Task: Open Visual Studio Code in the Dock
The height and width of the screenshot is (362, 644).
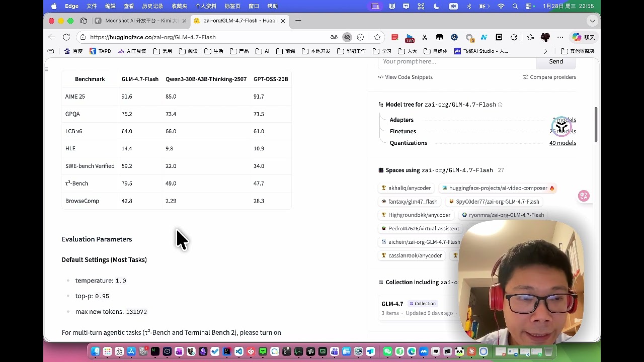Action: [x=238, y=351]
